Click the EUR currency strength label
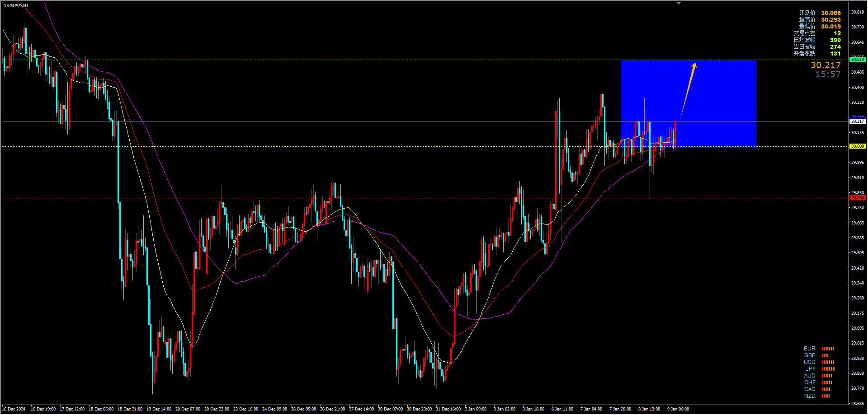This screenshot has height=415, width=868. (x=810, y=349)
